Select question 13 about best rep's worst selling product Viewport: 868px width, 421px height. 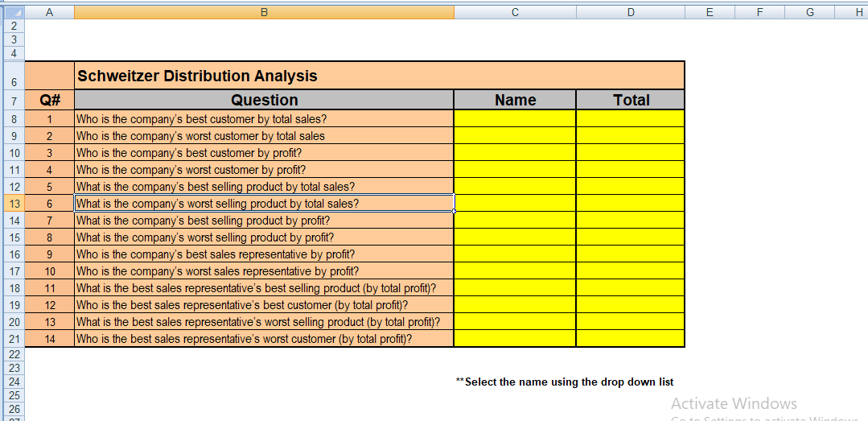click(x=264, y=322)
